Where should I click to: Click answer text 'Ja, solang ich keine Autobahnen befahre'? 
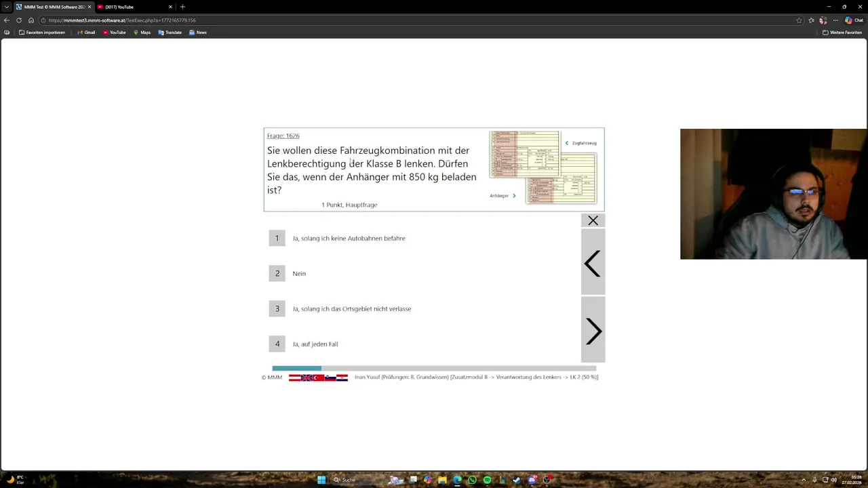point(349,238)
